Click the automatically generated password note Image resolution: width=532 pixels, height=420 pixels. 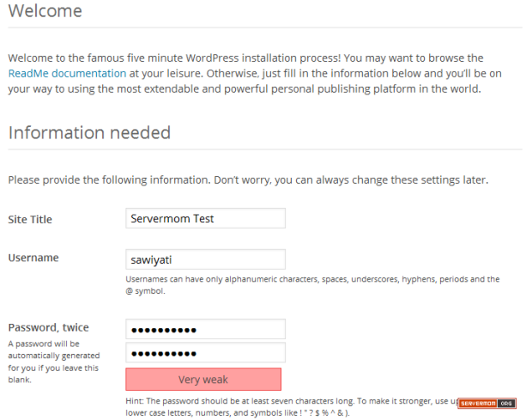tap(54, 361)
